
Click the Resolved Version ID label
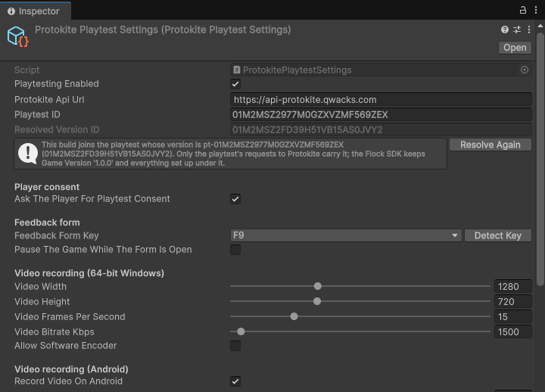[x=57, y=129]
